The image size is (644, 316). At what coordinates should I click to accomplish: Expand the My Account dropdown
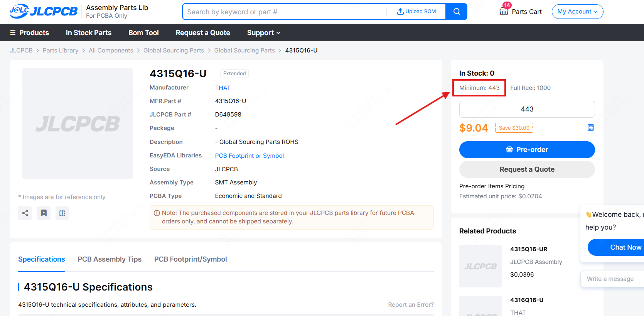(x=577, y=12)
